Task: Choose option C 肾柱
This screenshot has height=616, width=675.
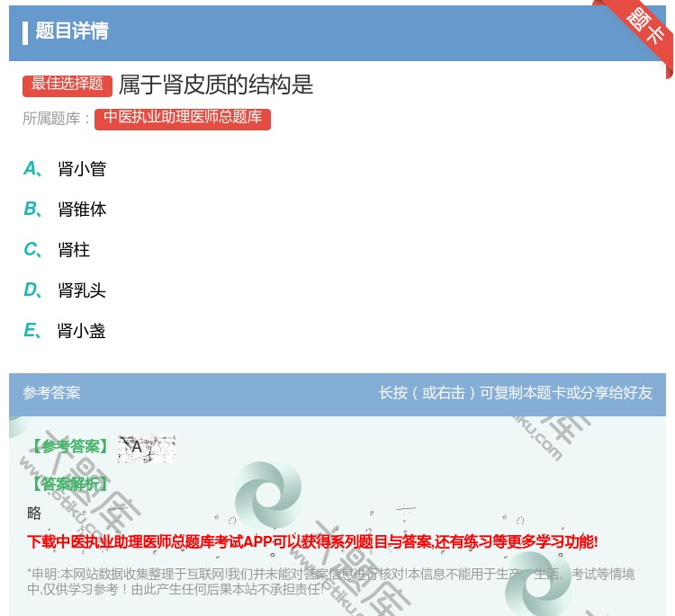Action: (57, 249)
